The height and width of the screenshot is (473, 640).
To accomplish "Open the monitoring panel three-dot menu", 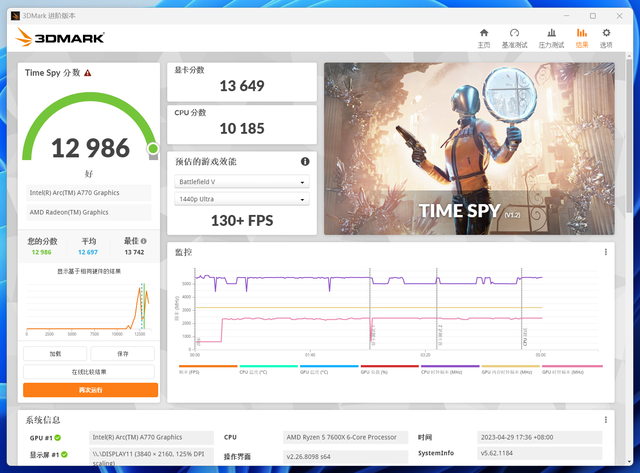I will pos(606,252).
